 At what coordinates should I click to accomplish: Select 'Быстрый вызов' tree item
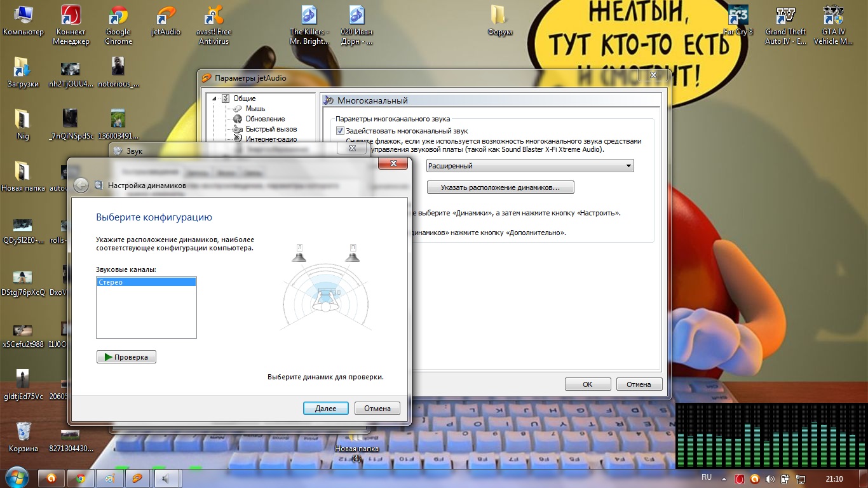(x=271, y=129)
